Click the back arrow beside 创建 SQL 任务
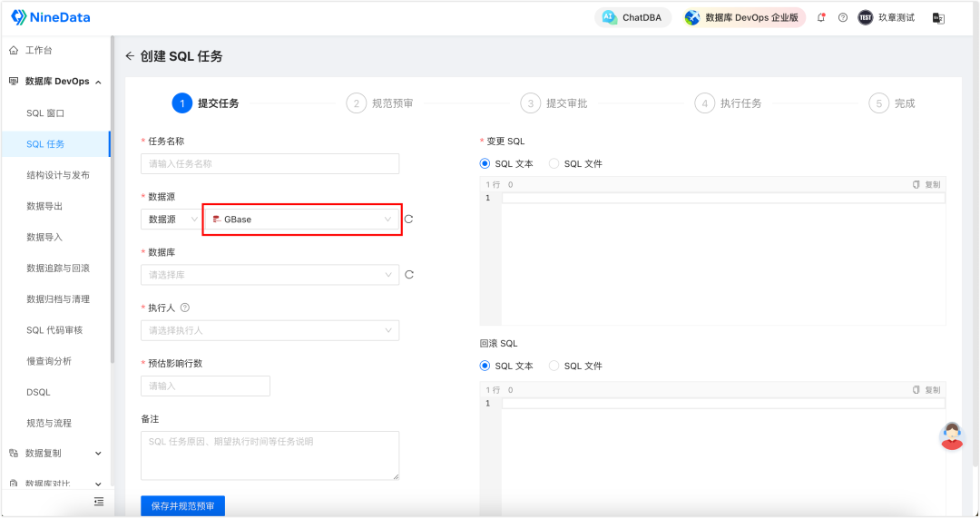This screenshot has height=518, width=980. click(x=130, y=56)
